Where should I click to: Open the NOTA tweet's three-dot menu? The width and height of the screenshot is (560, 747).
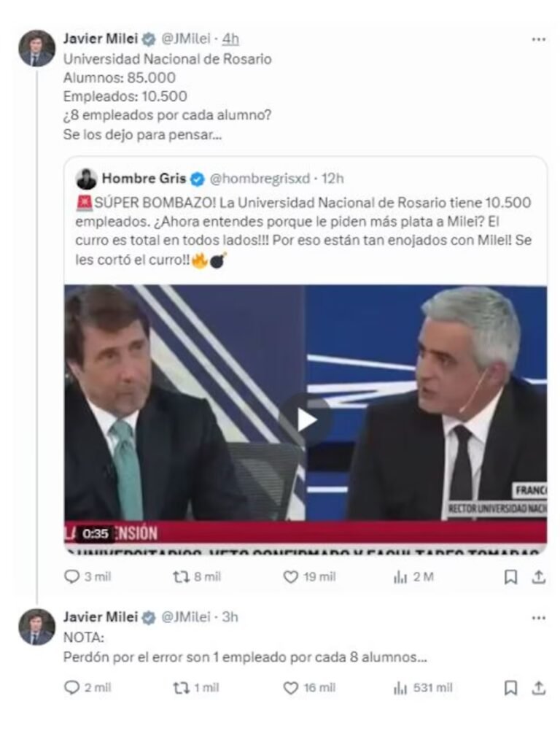539,618
